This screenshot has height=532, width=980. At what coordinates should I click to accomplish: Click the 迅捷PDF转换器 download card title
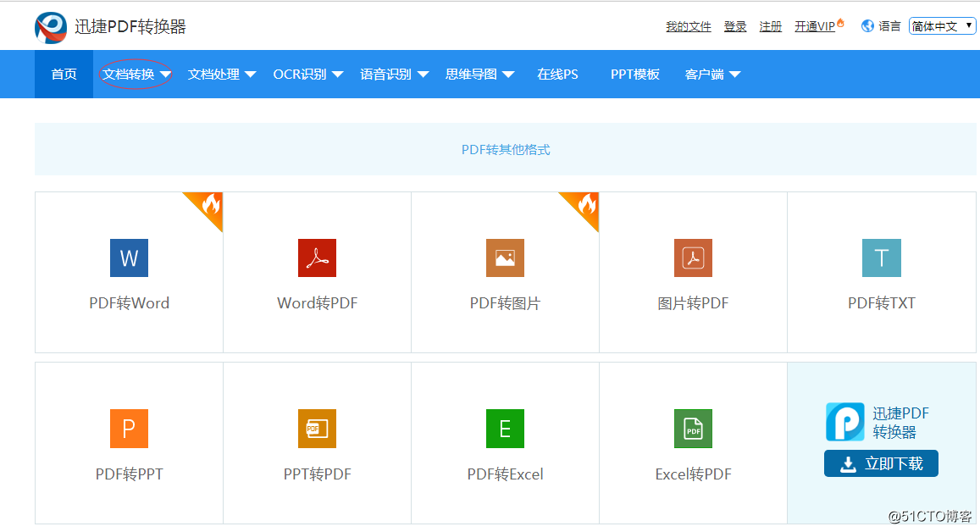pos(900,423)
